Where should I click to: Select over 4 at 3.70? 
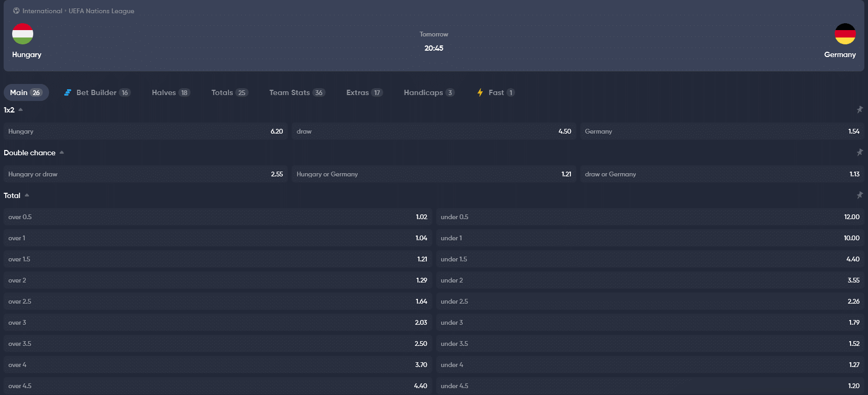pyautogui.click(x=217, y=365)
